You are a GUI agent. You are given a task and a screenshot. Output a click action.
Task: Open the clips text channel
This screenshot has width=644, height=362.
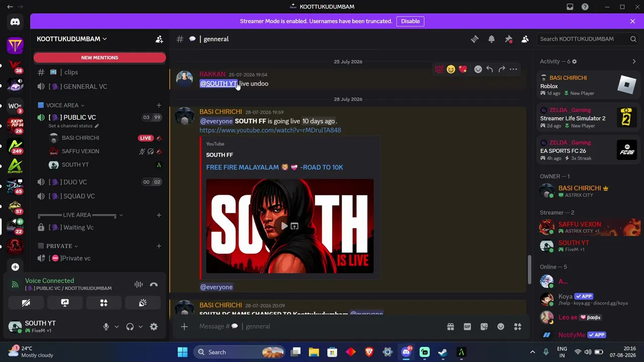[100, 72]
